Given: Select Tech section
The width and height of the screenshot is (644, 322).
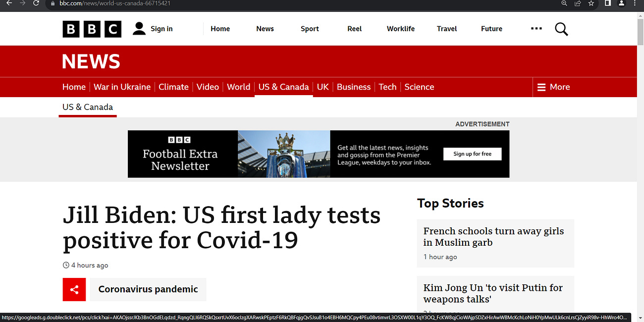Looking at the screenshot, I should (387, 87).
